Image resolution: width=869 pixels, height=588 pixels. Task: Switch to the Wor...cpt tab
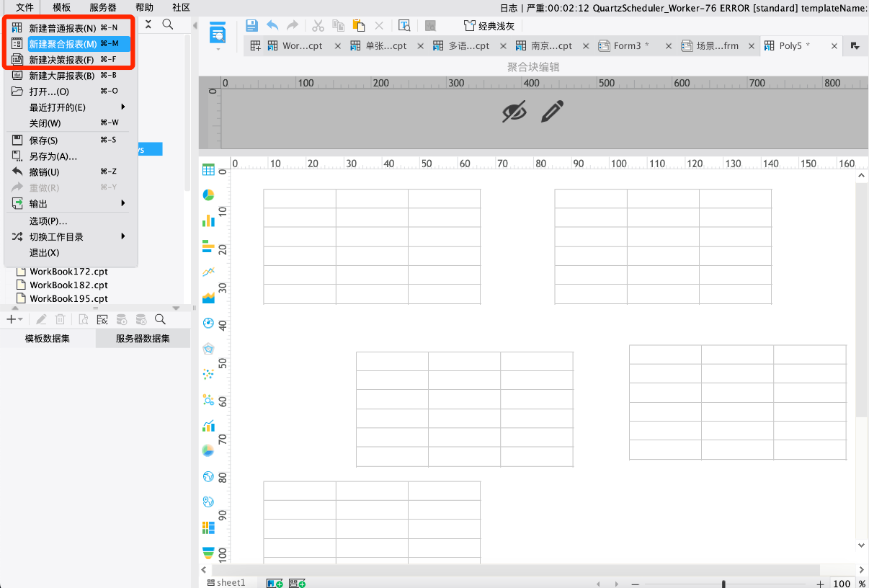point(302,45)
